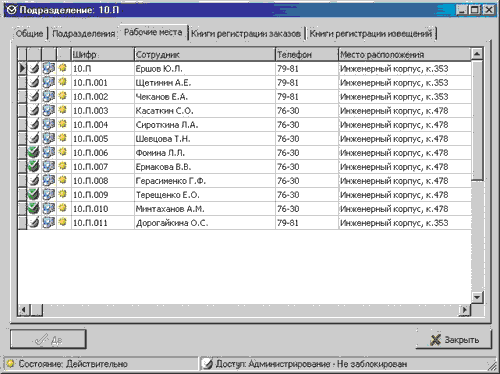500x374 pixels.
Task: Click the status text Состояние: Действительно
Action: click(x=73, y=364)
